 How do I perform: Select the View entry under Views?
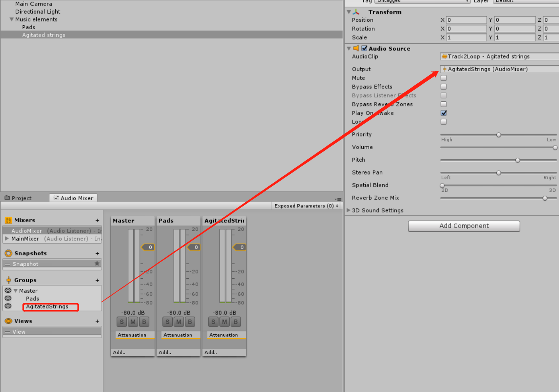click(x=52, y=332)
